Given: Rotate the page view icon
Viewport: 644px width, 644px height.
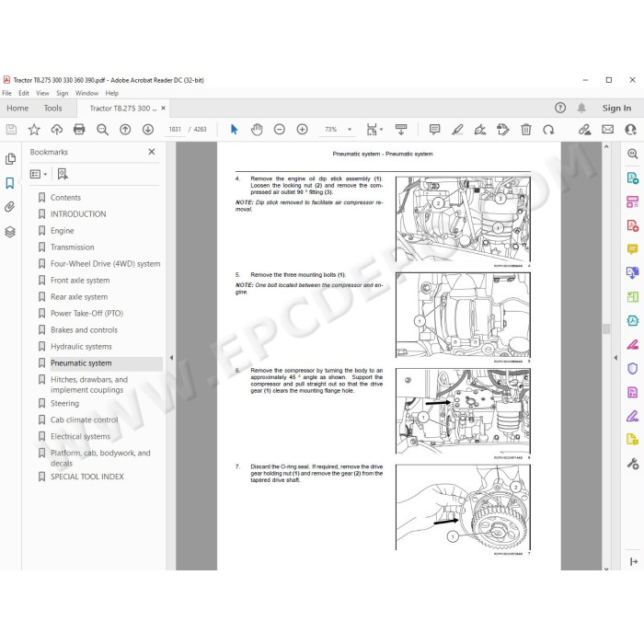Looking at the screenshot, I should (x=548, y=130).
